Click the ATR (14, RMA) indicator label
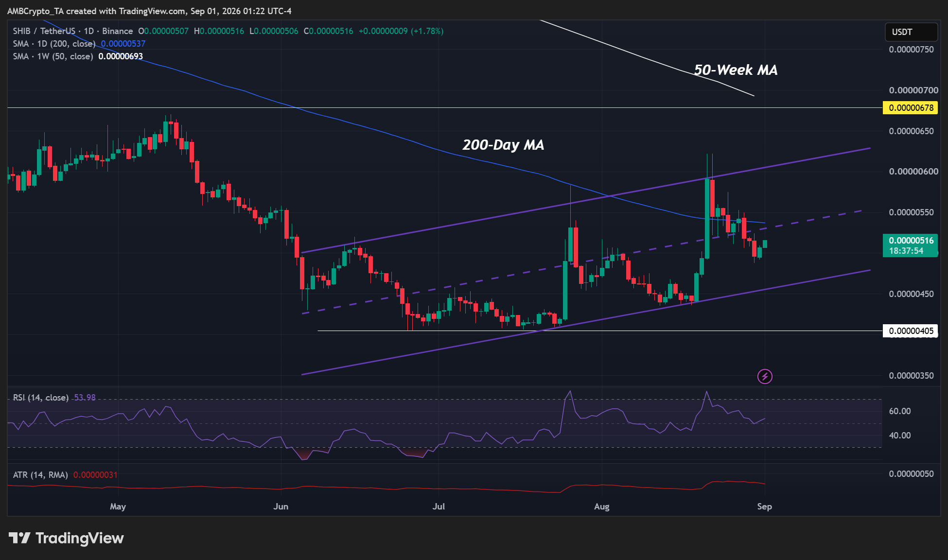The height and width of the screenshot is (560, 948). pos(40,475)
